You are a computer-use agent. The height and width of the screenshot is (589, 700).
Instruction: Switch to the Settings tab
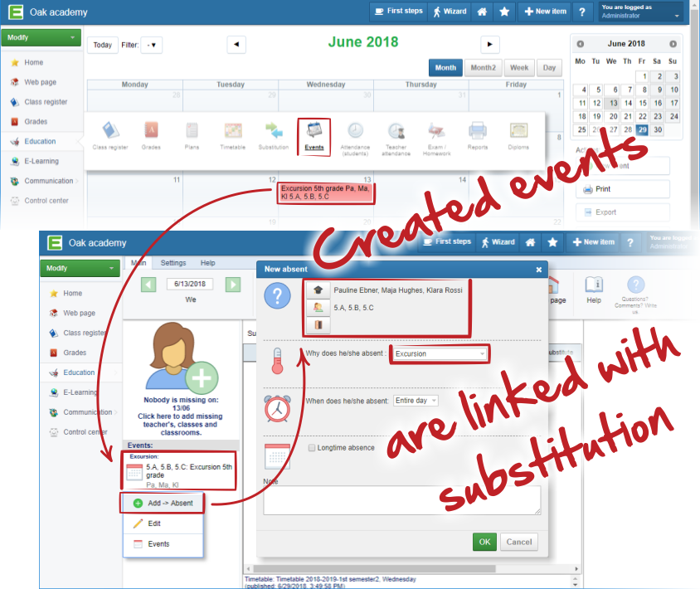tap(173, 263)
